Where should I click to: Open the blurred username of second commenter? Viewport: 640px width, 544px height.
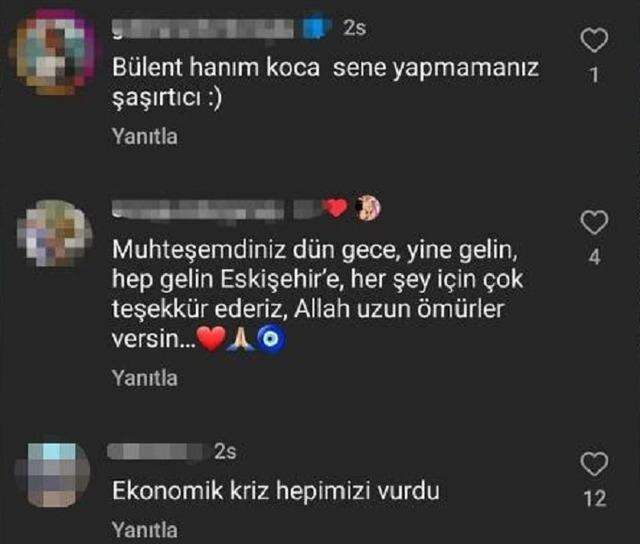coord(216,209)
